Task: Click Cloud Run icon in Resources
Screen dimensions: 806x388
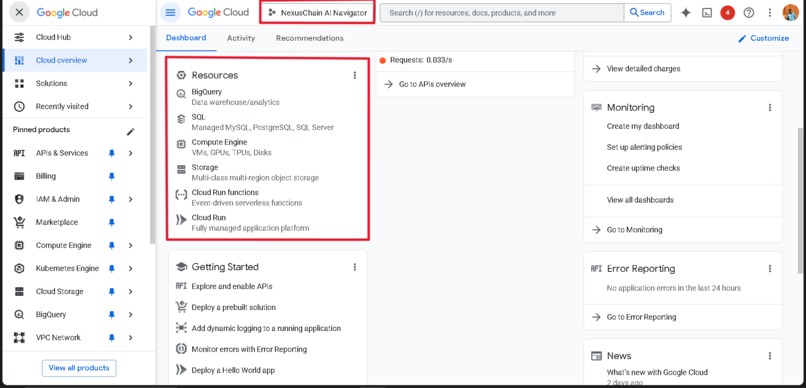Action: pos(181,220)
